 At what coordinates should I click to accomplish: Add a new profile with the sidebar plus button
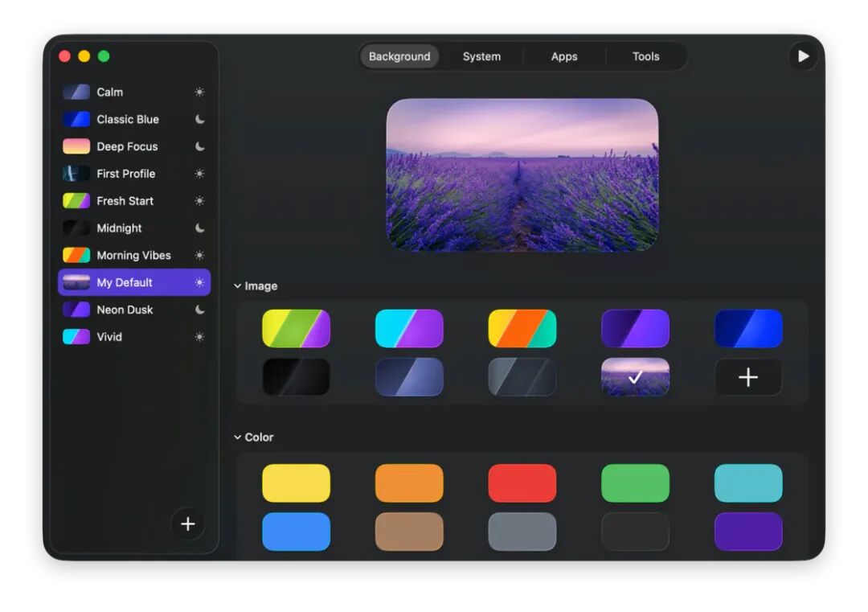[188, 524]
